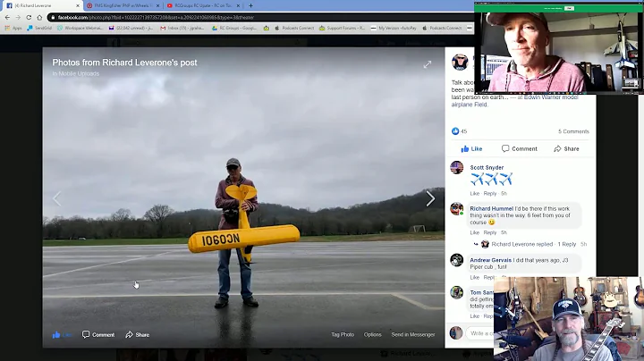
Task: Click Richard Hummel's avatar
Action: pos(457,209)
